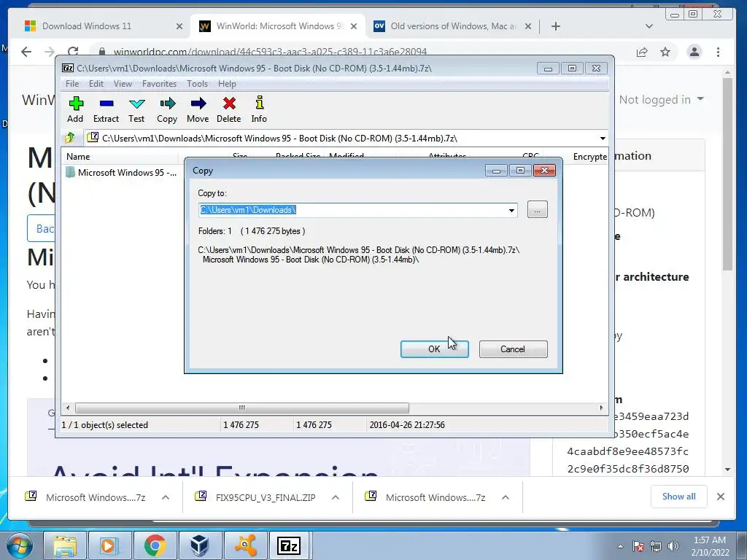
Task: Open 7-Zip Edit menu
Action: 96,84
